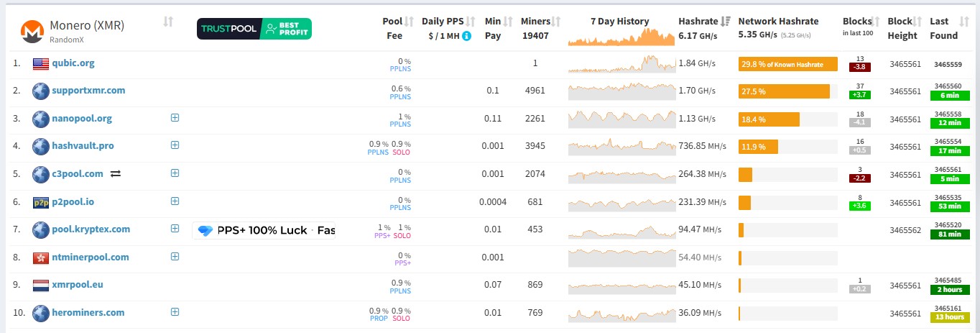Expand details for p2pool.io
This screenshot has width=980, height=333.
click(x=175, y=201)
